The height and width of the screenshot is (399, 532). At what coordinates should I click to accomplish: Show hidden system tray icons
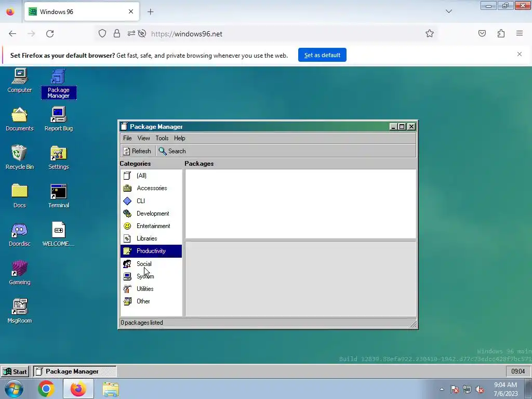[442, 389]
